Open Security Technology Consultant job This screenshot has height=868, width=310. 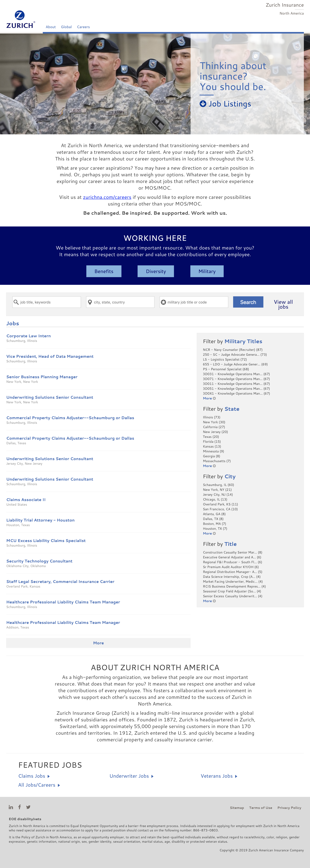click(39, 561)
